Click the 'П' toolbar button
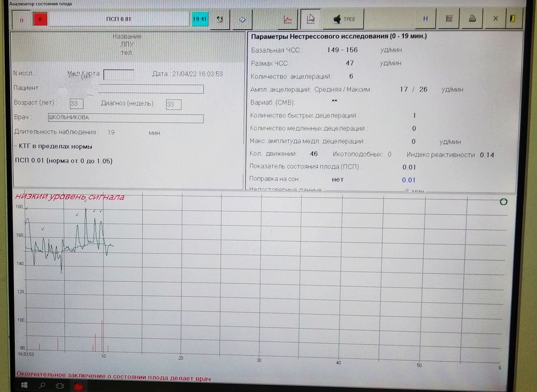Viewport: 537px width, 392px height. (x=21, y=20)
